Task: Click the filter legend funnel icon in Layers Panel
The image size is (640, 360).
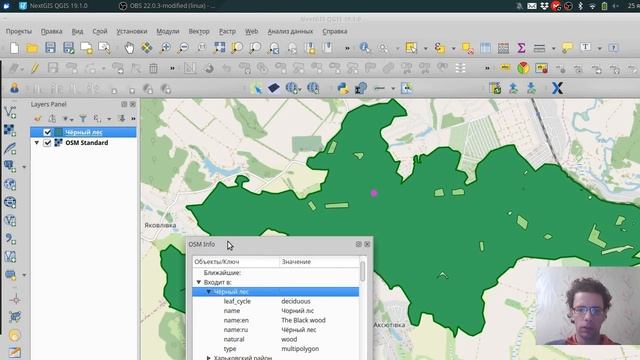Action: [x=83, y=119]
